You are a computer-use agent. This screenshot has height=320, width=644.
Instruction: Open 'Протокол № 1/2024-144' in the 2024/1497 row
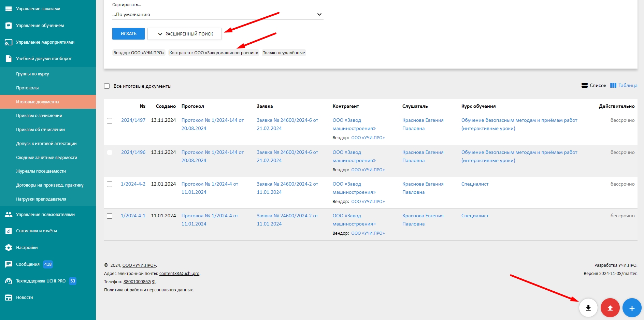pos(213,125)
